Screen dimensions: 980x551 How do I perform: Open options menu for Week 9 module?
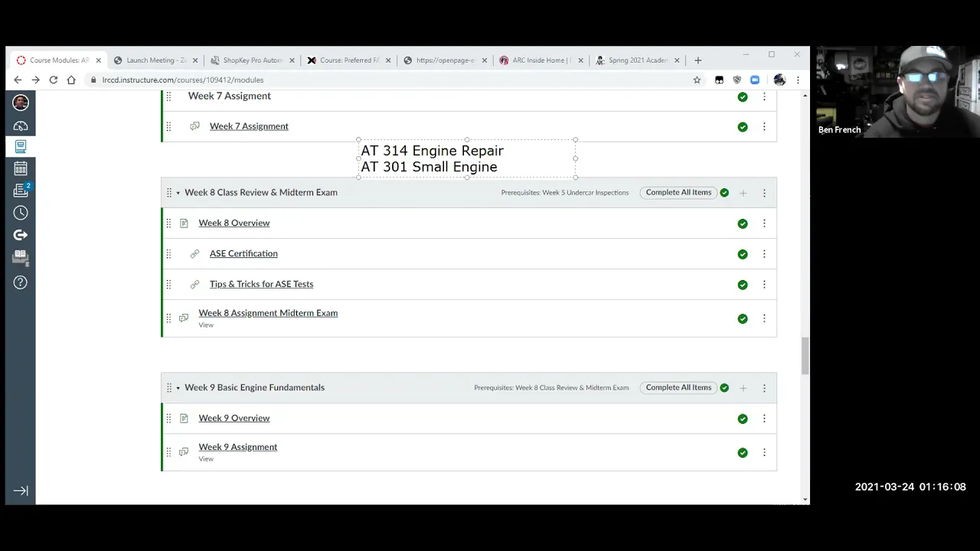coord(764,388)
